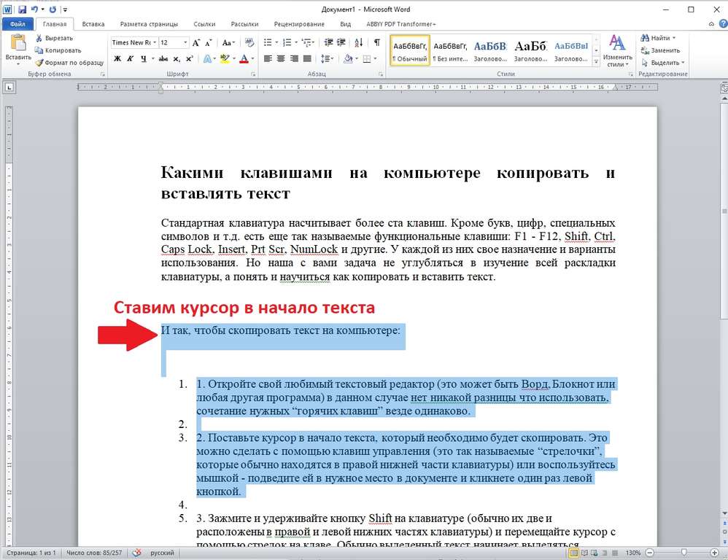The width and height of the screenshot is (728, 560).
Task: Click the Format Painter brush icon
Action: point(39,63)
